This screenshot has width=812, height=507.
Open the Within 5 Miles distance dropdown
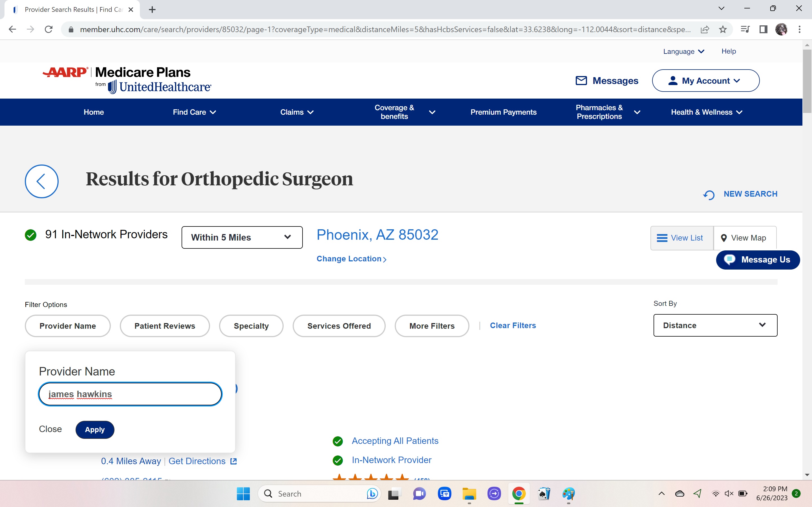242,237
